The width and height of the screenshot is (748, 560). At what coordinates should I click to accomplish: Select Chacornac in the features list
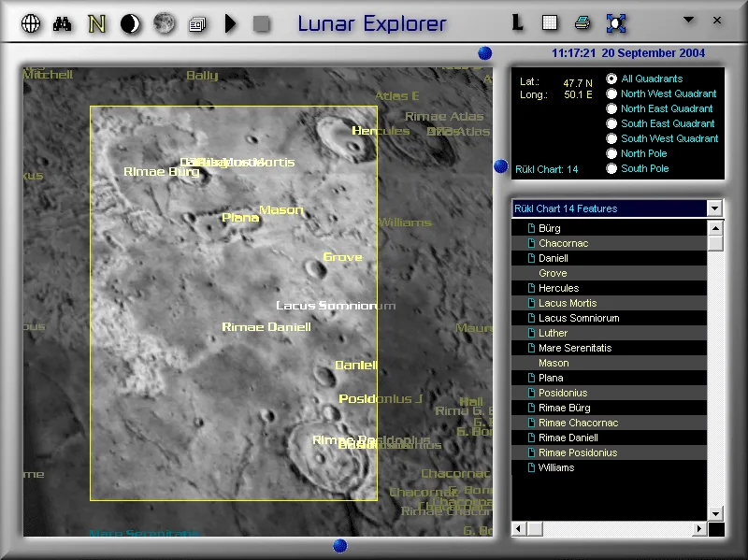click(610, 243)
